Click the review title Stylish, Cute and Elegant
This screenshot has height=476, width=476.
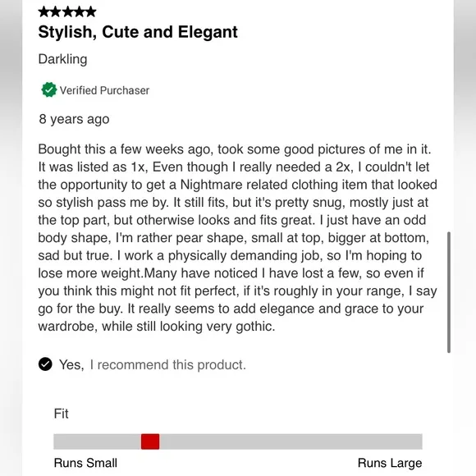[x=138, y=33]
